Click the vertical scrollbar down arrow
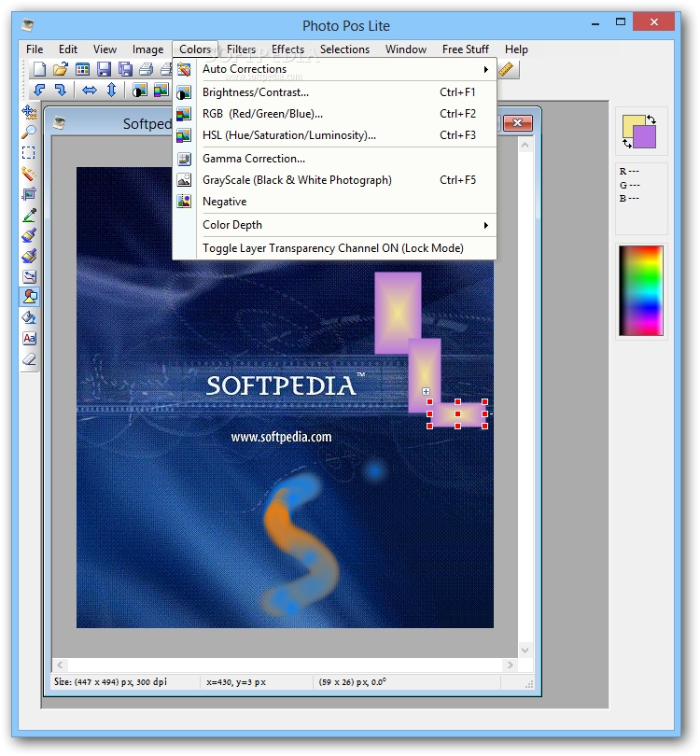Viewport: 700px width, 756px height. [x=525, y=651]
